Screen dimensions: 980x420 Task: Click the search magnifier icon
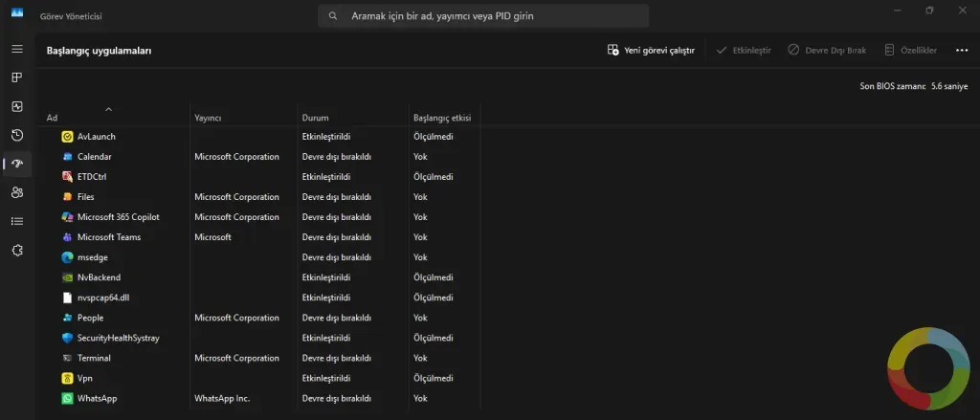pos(333,16)
